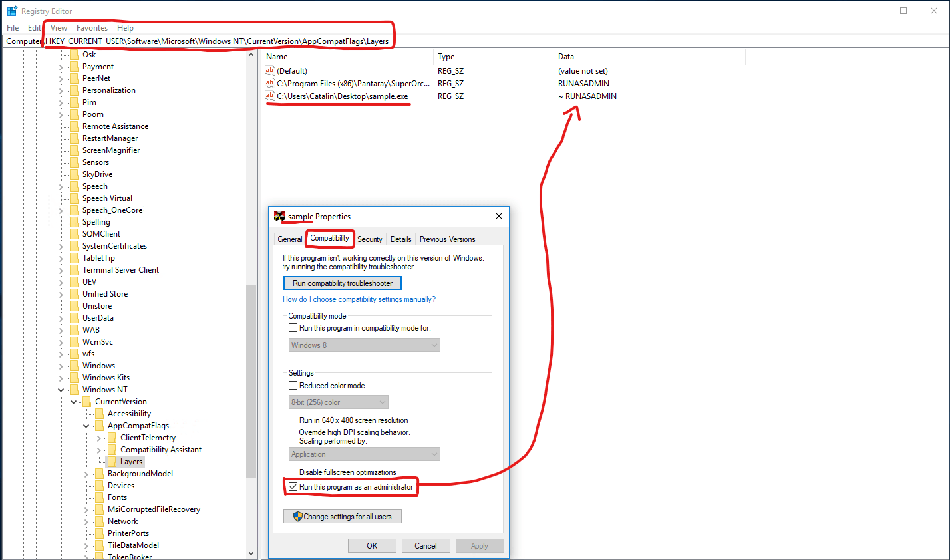Open How do I choose compatibility settings manually link
This screenshot has width=950, height=560.
point(360,299)
